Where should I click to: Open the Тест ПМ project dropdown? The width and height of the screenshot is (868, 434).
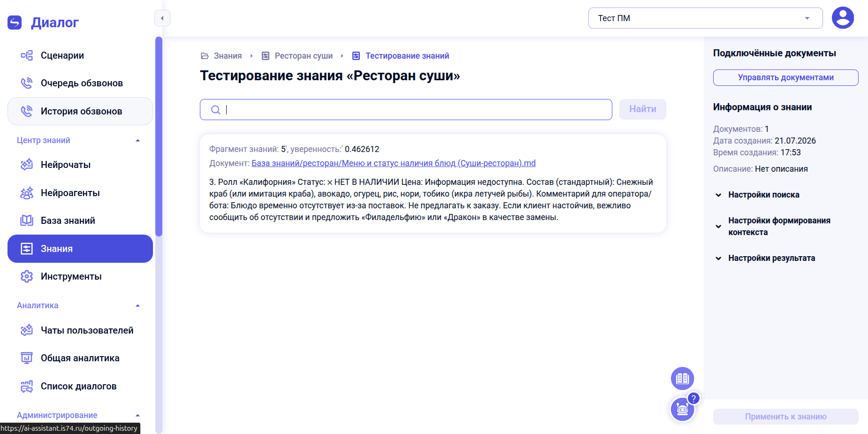pyautogui.click(x=705, y=18)
